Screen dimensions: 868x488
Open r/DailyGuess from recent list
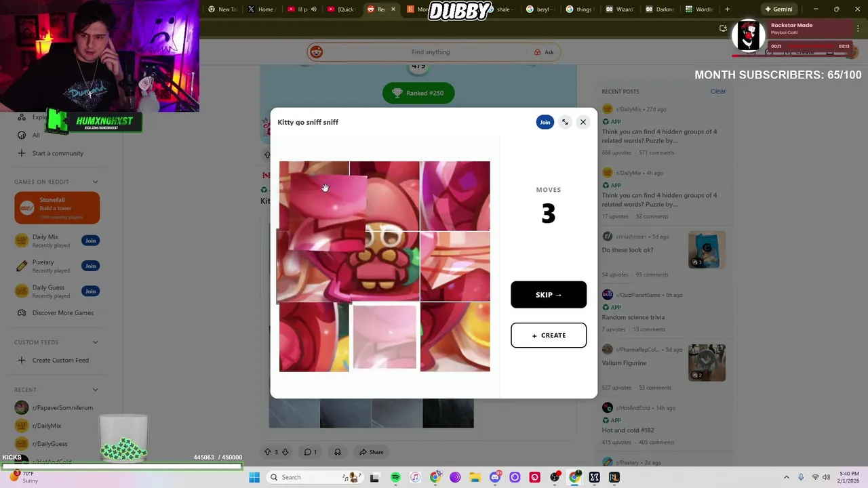(50, 444)
